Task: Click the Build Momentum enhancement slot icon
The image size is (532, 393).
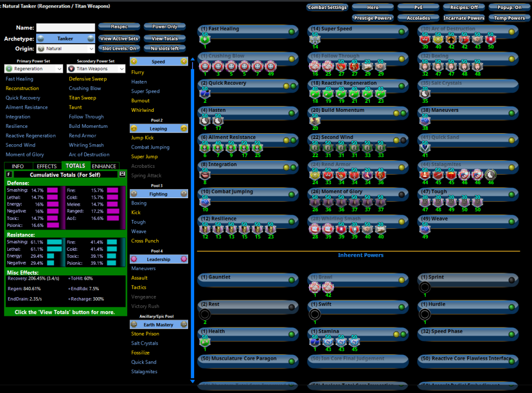Action: pos(315,121)
